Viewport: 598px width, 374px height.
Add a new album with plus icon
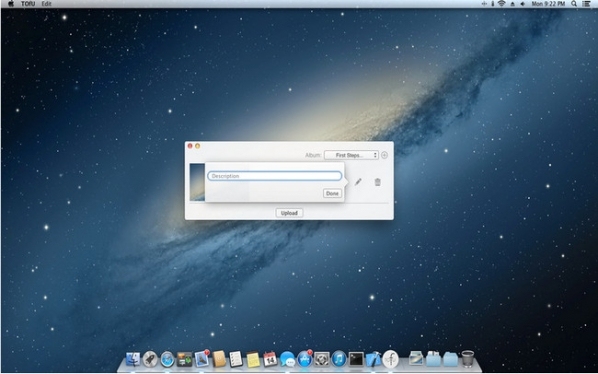(x=384, y=155)
